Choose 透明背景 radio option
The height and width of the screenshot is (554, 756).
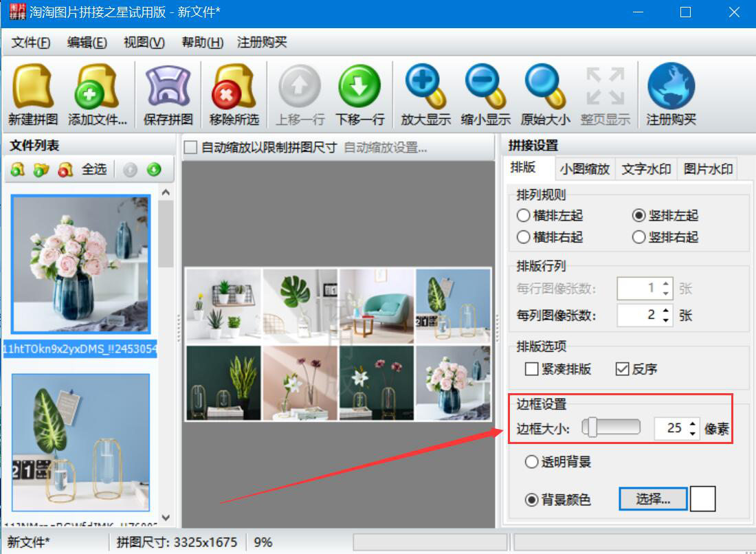tap(531, 462)
